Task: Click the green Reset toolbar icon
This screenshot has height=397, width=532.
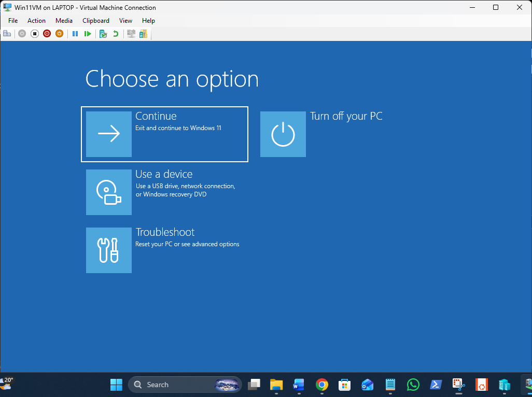Action: [x=88, y=34]
